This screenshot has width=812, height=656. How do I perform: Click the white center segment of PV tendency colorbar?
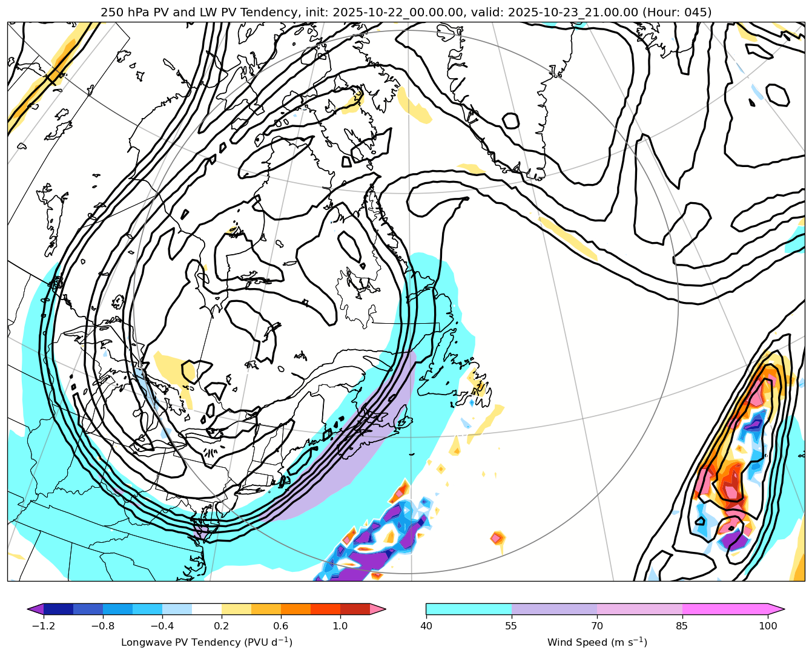[206, 609]
